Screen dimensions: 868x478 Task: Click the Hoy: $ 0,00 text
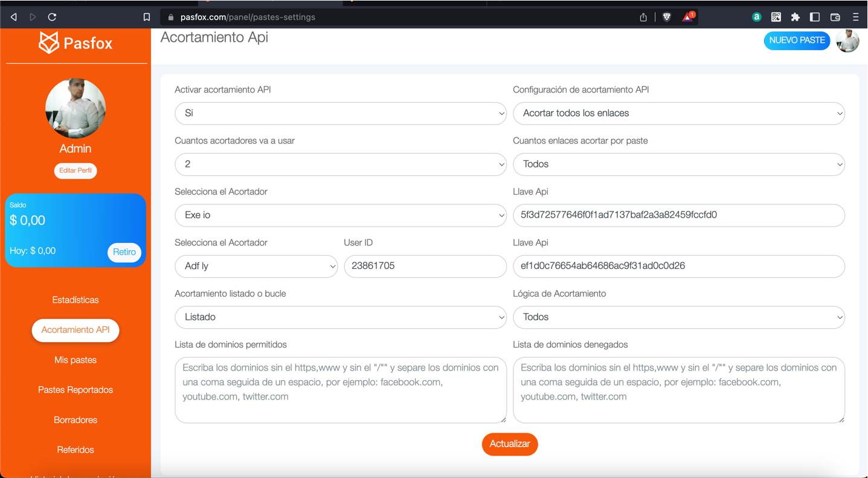click(x=33, y=251)
